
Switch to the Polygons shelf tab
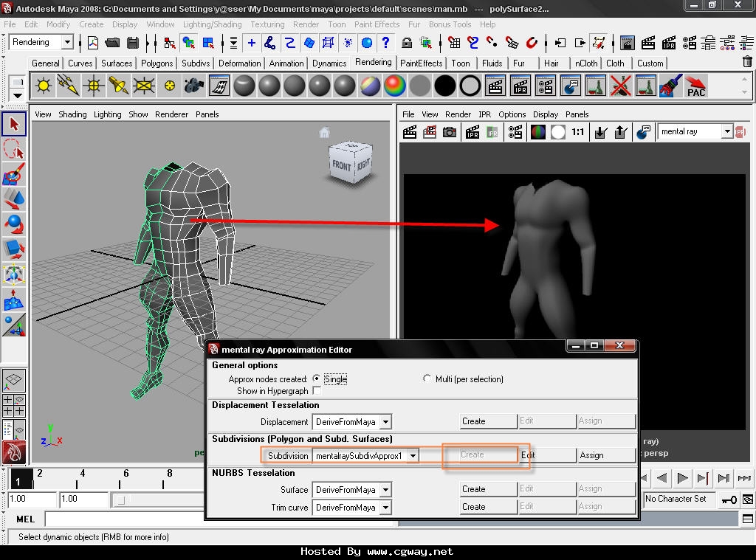(x=157, y=63)
